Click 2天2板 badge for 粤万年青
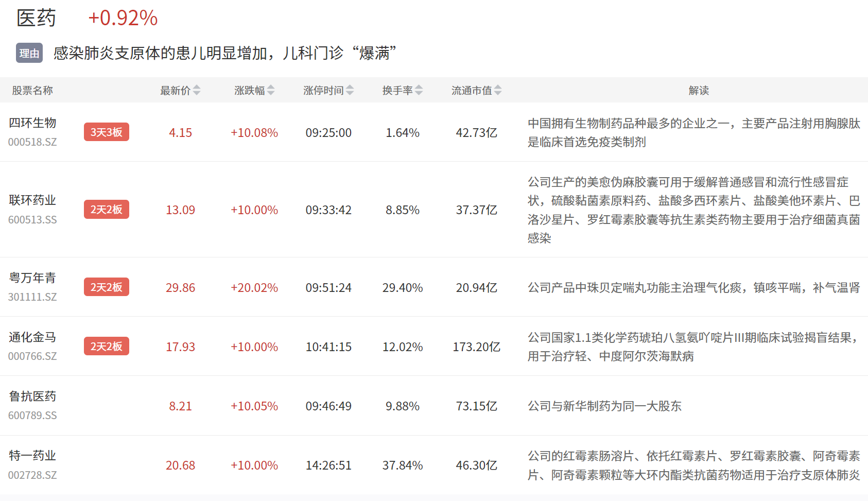The image size is (868, 501). tap(107, 287)
